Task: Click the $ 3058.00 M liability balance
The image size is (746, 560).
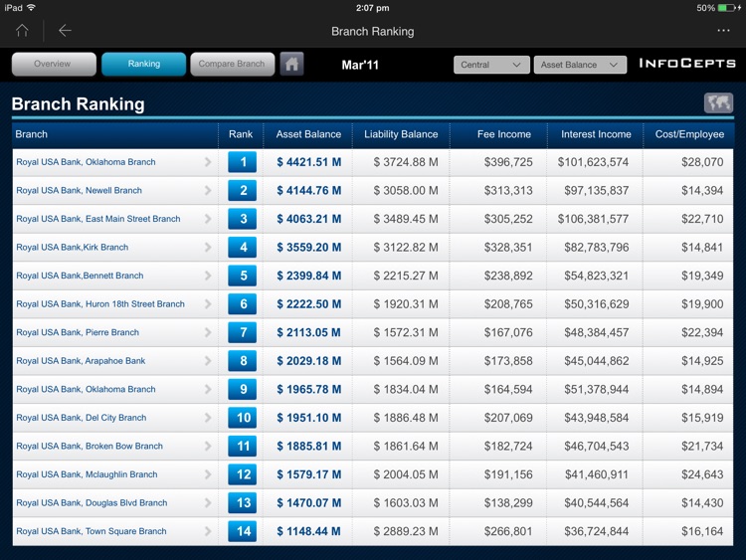Action: [406, 190]
